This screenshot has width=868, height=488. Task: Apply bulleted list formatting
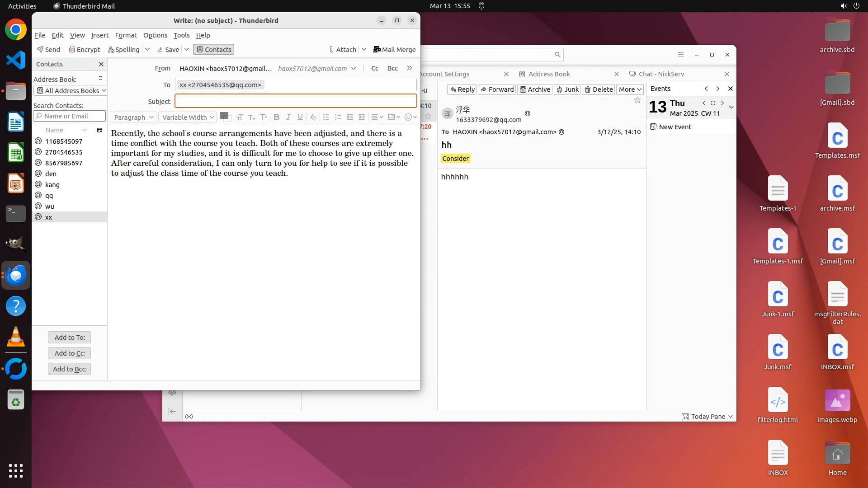tap(326, 117)
